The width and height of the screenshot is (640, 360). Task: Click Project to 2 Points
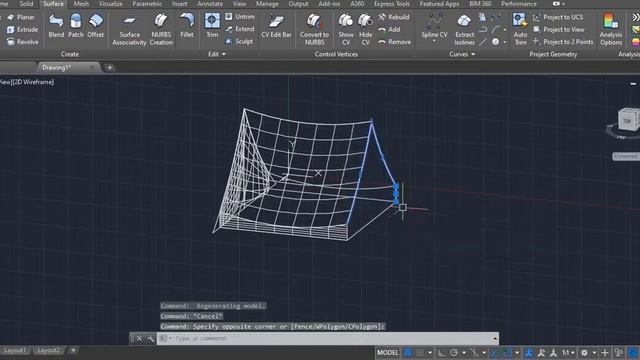click(563, 42)
